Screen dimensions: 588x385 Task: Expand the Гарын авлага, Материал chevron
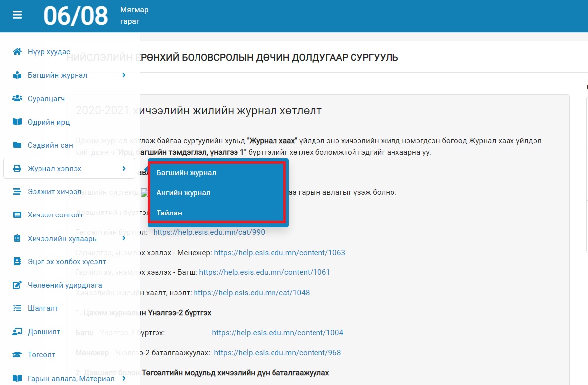tap(124, 378)
